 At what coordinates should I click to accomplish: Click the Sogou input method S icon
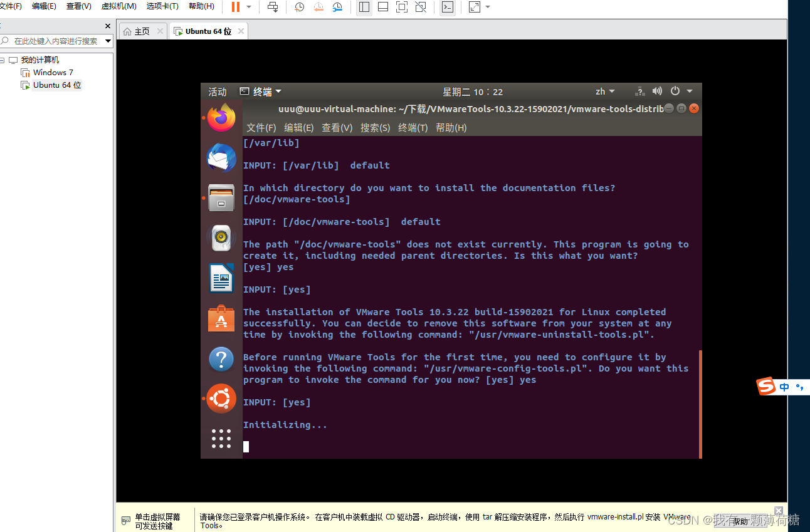766,387
